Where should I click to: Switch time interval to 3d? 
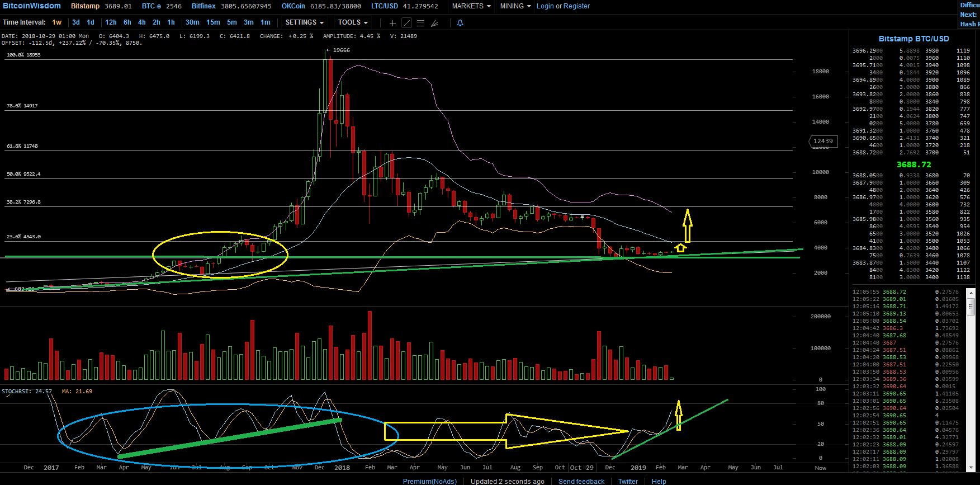coord(76,22)
